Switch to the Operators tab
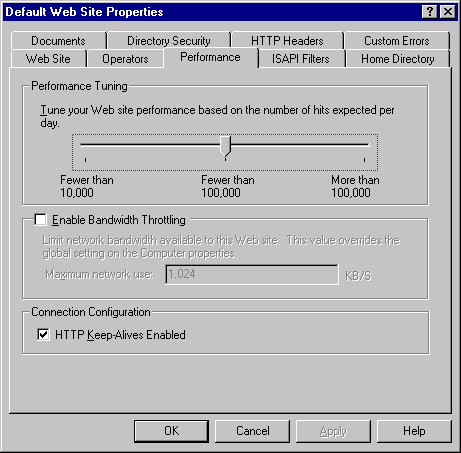Image resolution: width=461 pixels, height=453 pixels. [x=125, y=59]
